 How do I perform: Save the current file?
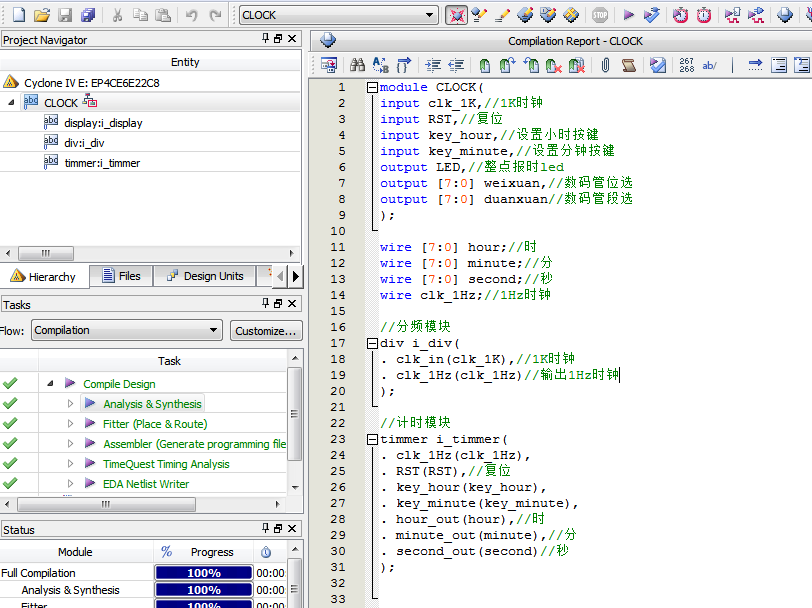tap(65, 15)
